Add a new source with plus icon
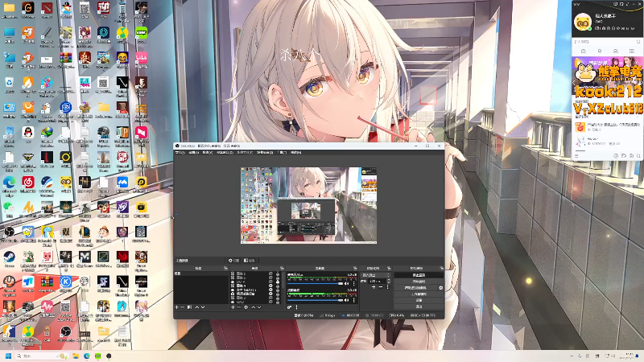 pyautogui.click(x=233, y=307)
